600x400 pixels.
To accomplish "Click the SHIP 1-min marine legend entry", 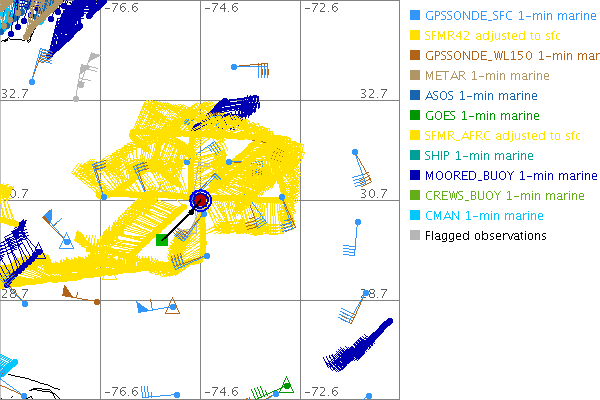I will coord(479,156).
